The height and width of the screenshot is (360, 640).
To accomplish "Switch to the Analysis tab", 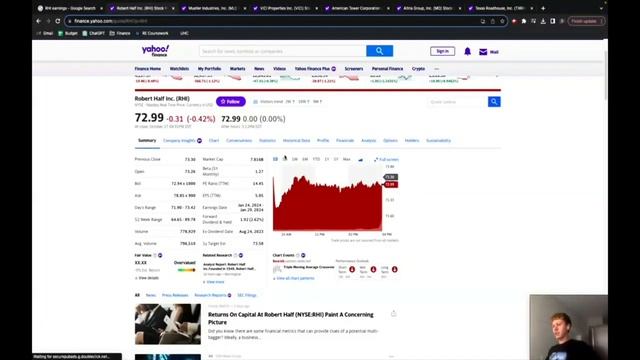I will pos(369,140).
